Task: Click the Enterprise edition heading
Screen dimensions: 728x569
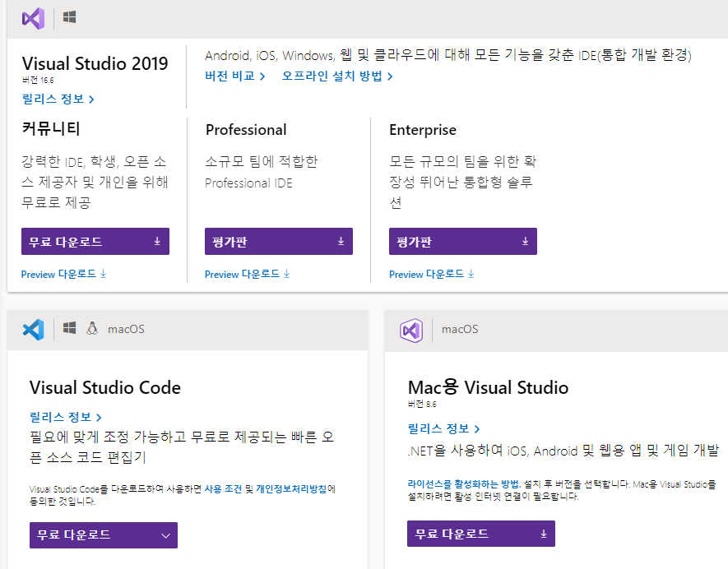Action: [x=423, y=130]
